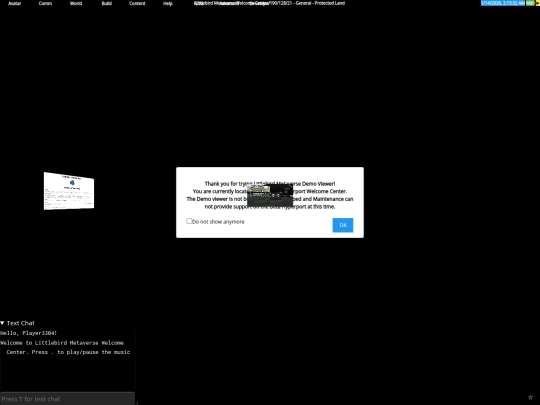Click the floating white info panel
The image size is (540, 405).
69,191
